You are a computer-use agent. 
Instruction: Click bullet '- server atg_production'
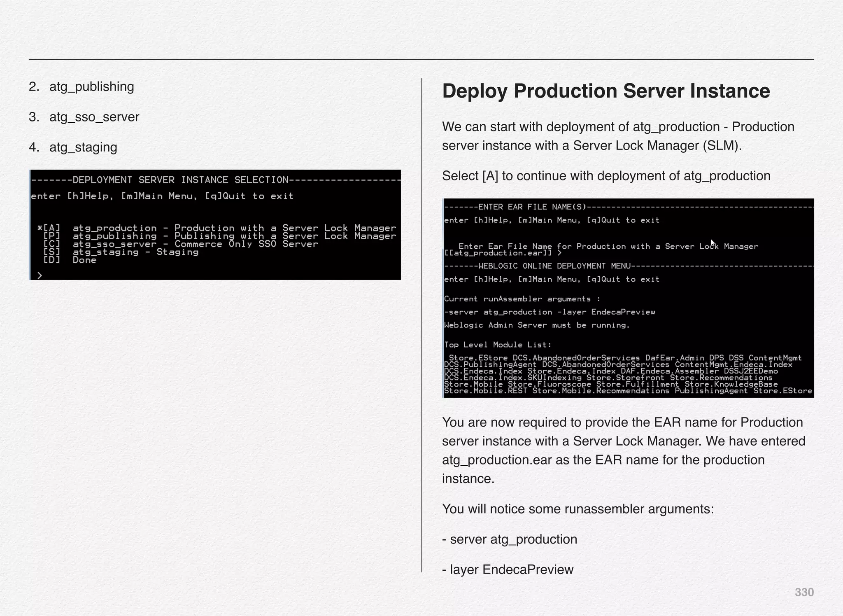(510, 539)
